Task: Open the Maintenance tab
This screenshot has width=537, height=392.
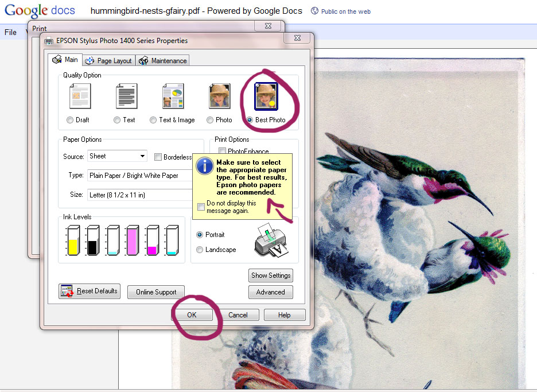Action: coord(162,61)
